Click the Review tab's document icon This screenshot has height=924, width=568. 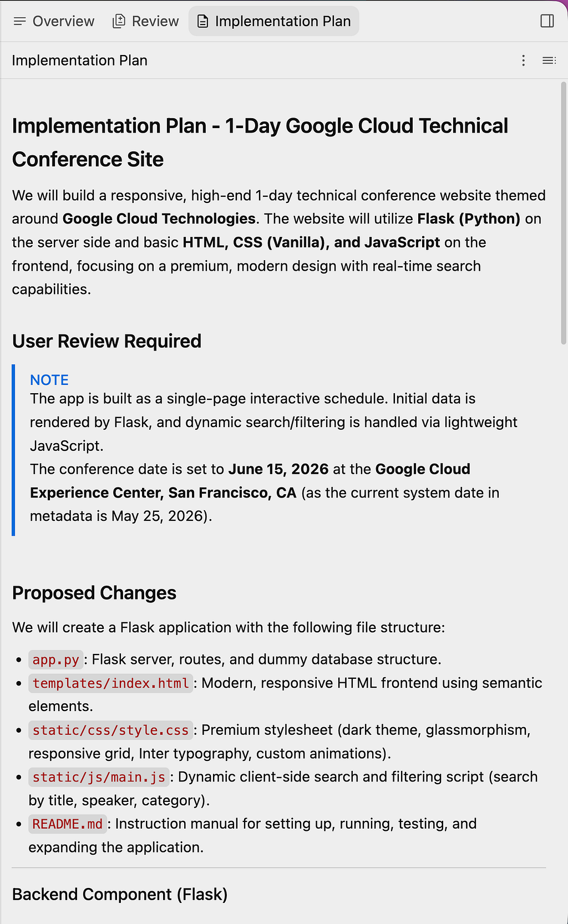point(119,21)
